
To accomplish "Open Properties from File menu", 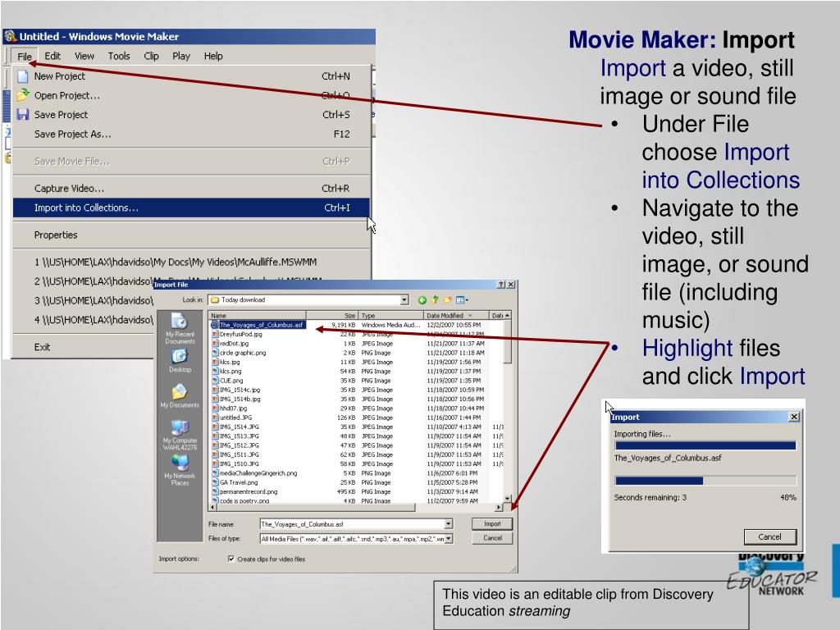I will 191,235.
